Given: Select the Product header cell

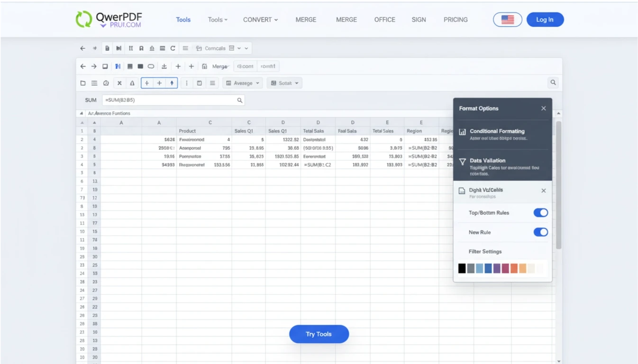Looking at the screenshot, I should point(204,131).
